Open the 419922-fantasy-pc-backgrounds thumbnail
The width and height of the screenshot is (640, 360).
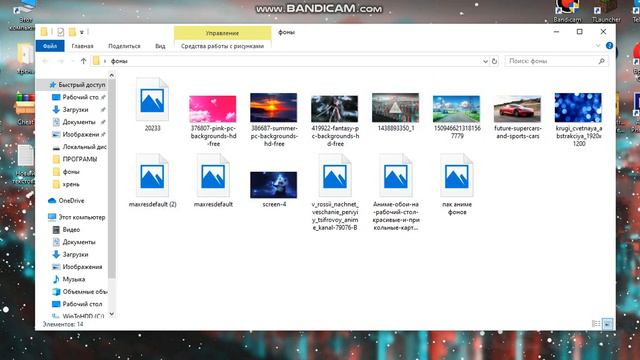tap(334, 109)
